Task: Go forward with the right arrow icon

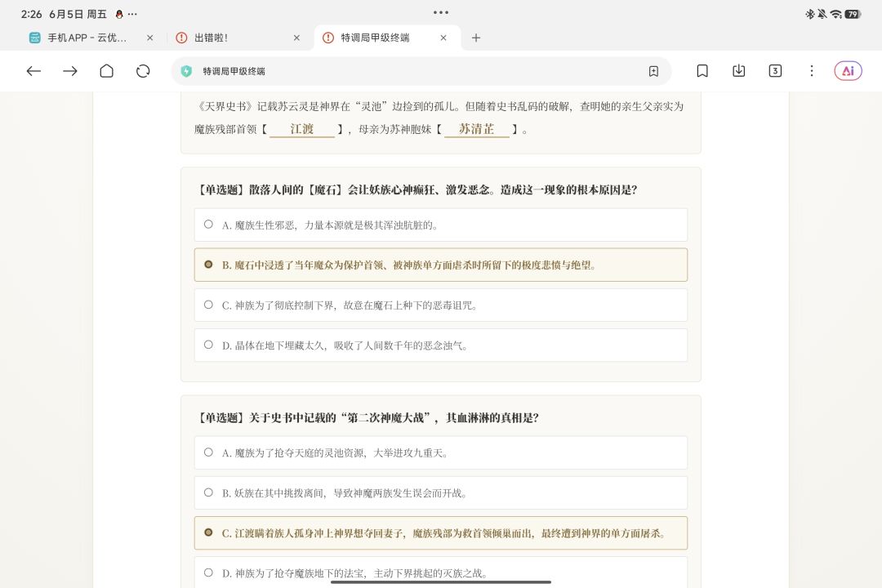Action: tap(70, 71)
